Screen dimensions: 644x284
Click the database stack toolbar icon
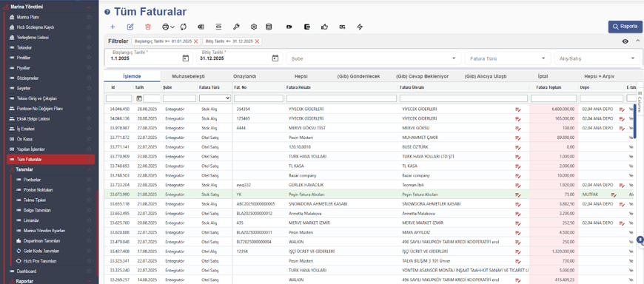tap(269, 27)
